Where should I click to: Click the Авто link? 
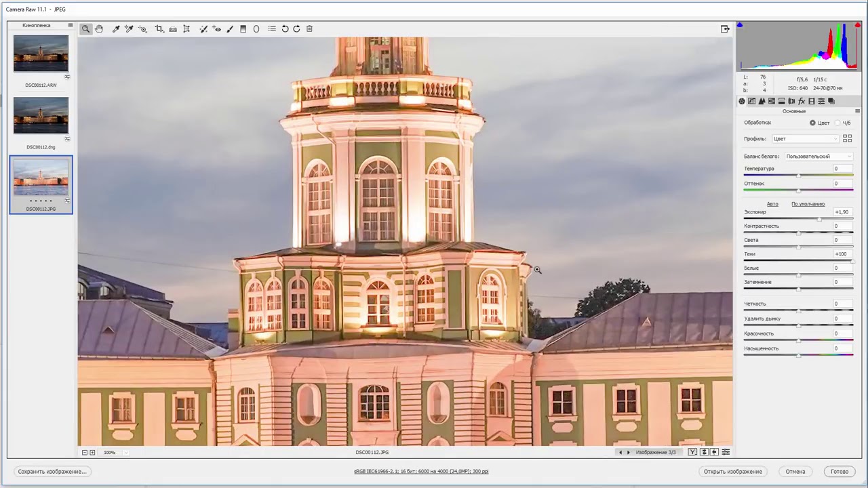[772, 204]
